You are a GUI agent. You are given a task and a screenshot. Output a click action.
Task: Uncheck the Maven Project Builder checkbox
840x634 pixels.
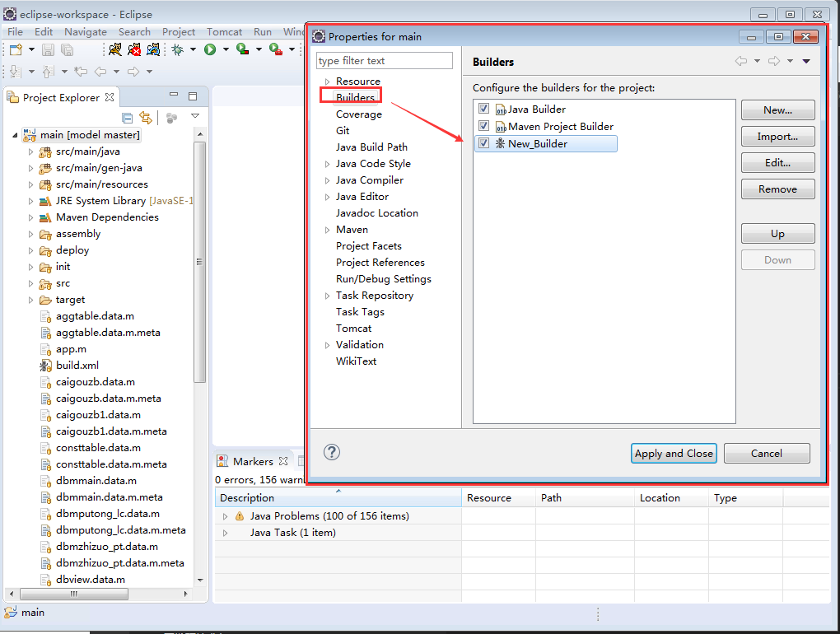pos(483,126)
